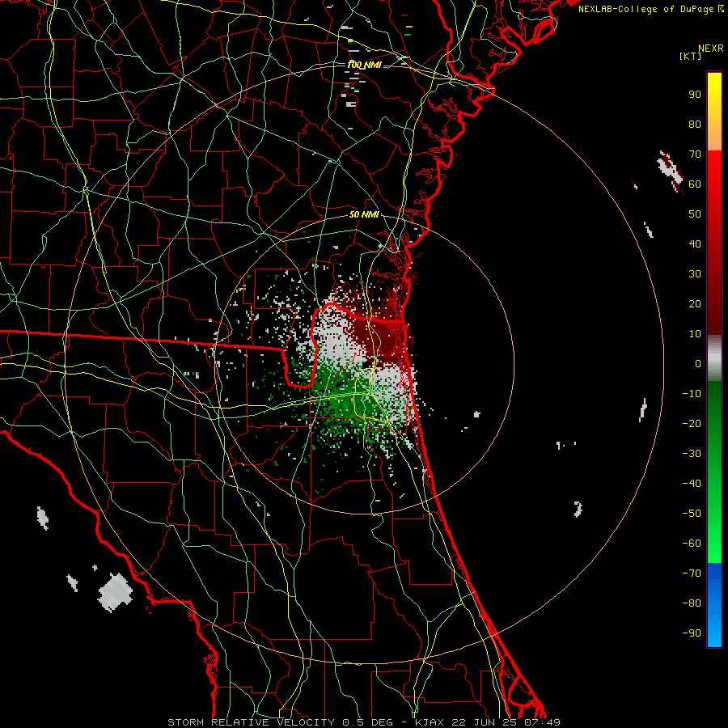The height and width of the screenshot is (728, 728).
Task: Click the -80 scale value
Action: [692, 603]
